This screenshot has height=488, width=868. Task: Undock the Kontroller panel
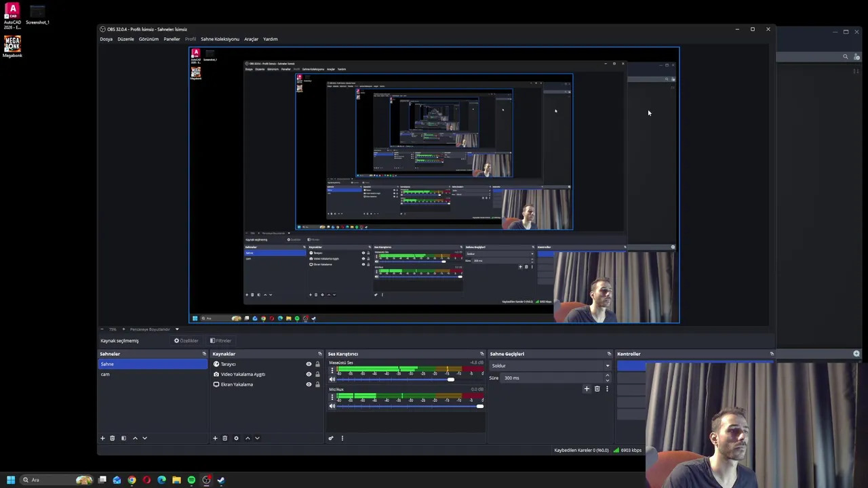(771, 354)
